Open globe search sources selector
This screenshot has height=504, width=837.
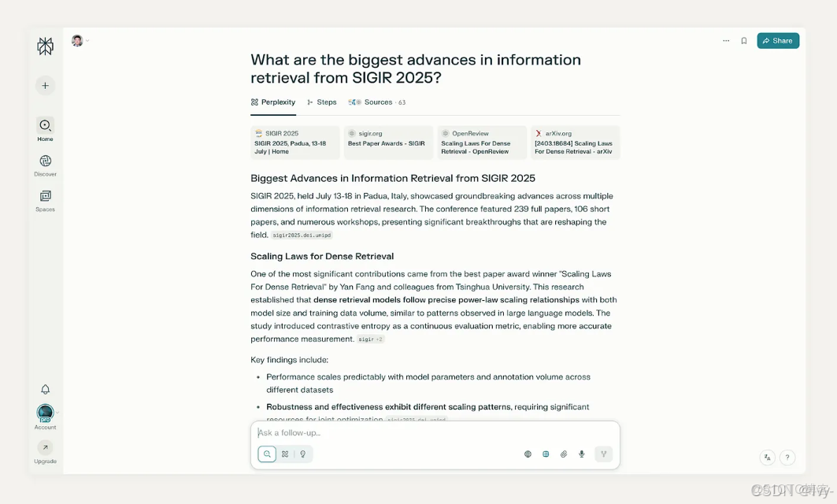(x=528, y=454)
